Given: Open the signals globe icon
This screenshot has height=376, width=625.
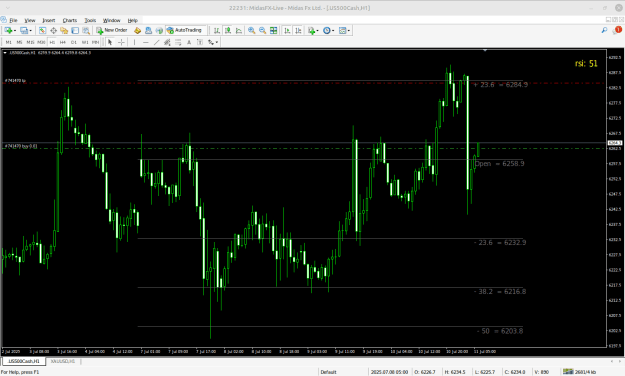Looking at the screenshot, I should click(159, 30).
